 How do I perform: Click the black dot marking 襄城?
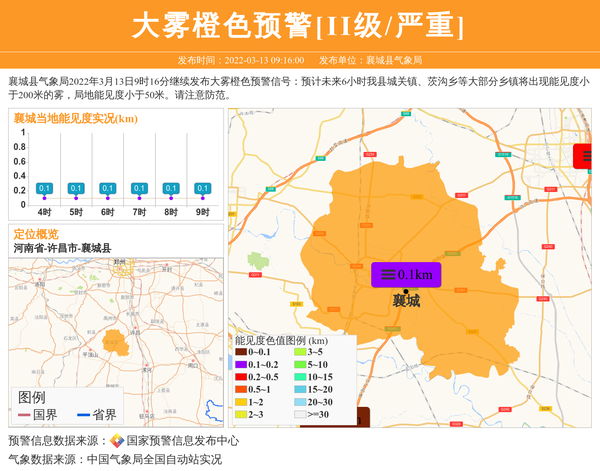(x=406, y=291)
